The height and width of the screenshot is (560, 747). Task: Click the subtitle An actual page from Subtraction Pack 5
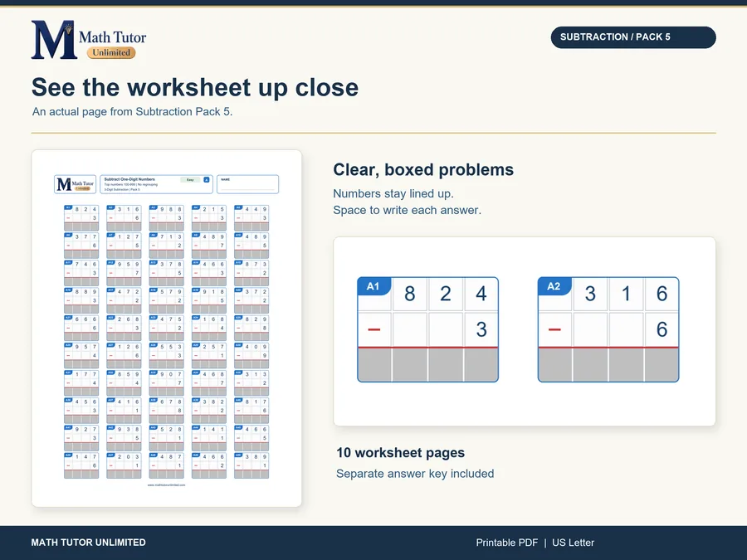click(x=133, y=111)
